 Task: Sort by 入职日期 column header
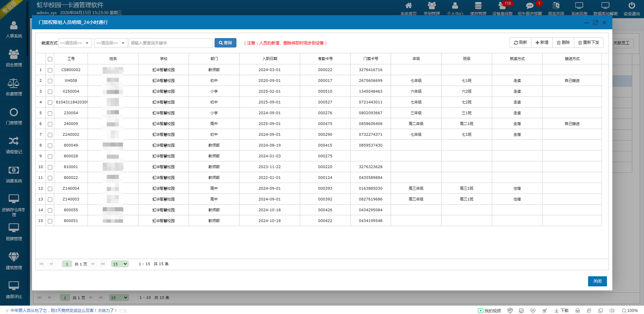[x=270, y=59]
